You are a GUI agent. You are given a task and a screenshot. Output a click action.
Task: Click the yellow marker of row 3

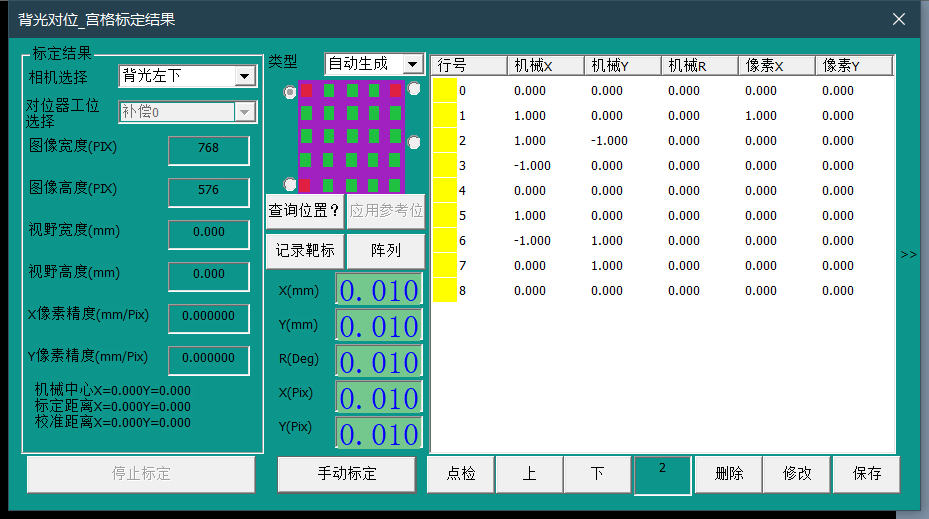445,166
